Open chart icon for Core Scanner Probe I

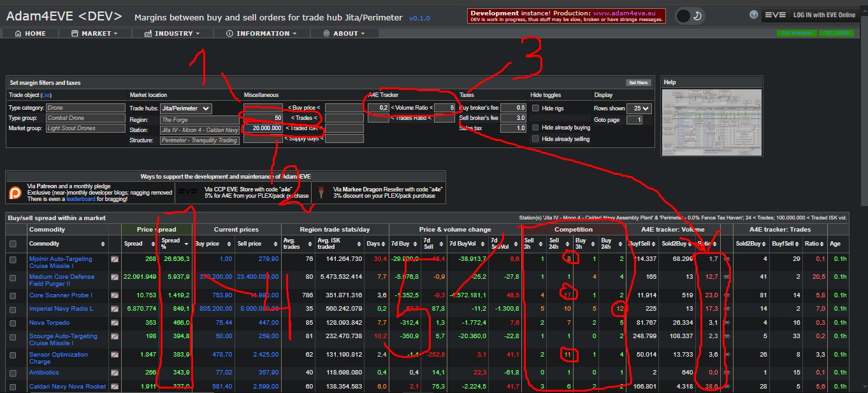click(115, 295)
